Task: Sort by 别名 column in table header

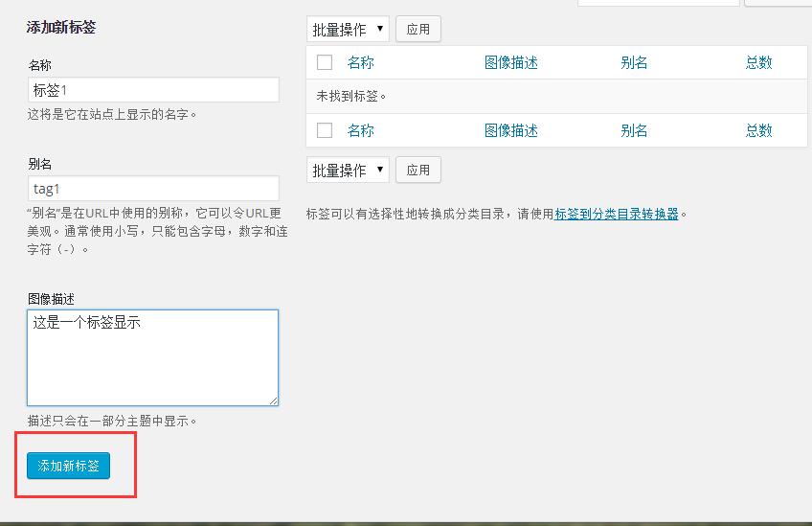Action: click(x=634, y=63)
